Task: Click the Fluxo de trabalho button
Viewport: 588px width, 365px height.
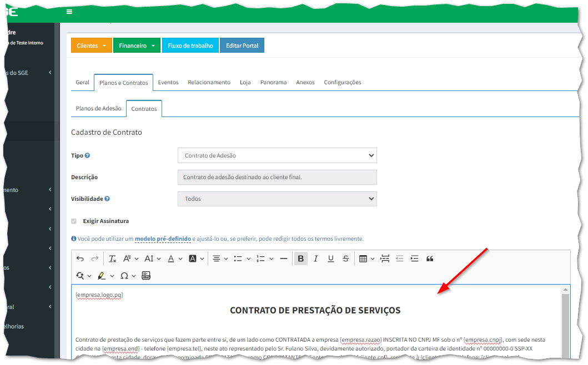Action: tap(190, 45)
